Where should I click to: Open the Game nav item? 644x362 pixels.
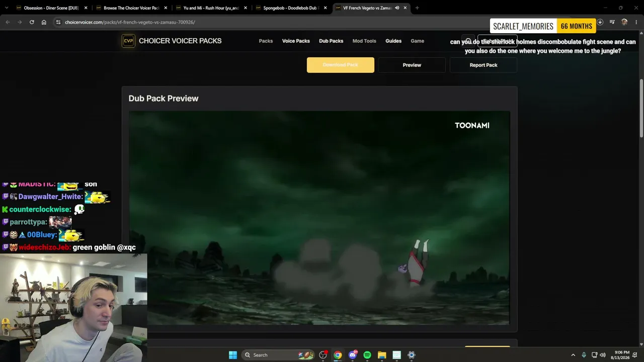(417, 41)
